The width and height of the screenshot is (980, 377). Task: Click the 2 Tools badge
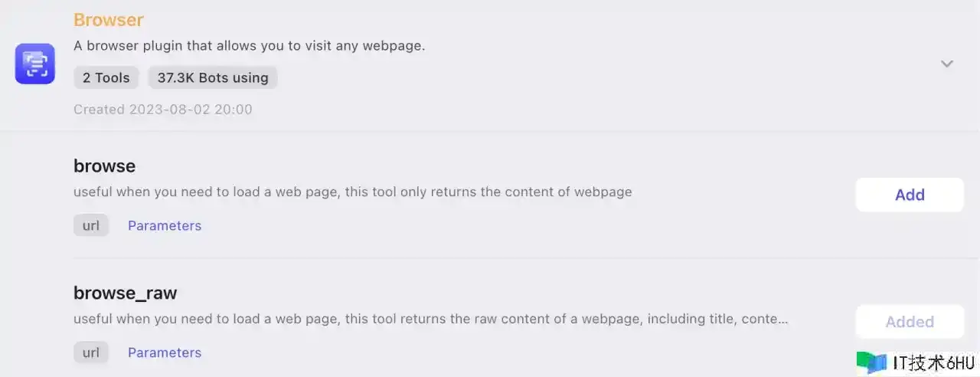tap(106, 77)
